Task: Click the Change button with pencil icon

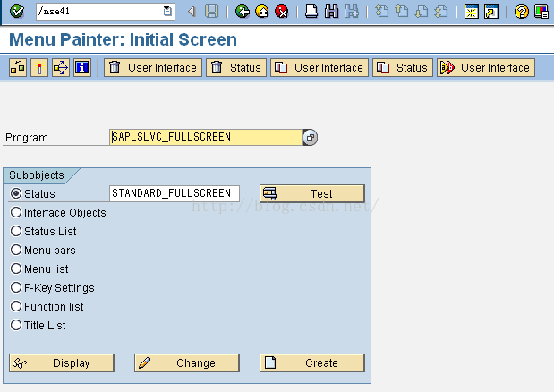Action: pos(186,362)
